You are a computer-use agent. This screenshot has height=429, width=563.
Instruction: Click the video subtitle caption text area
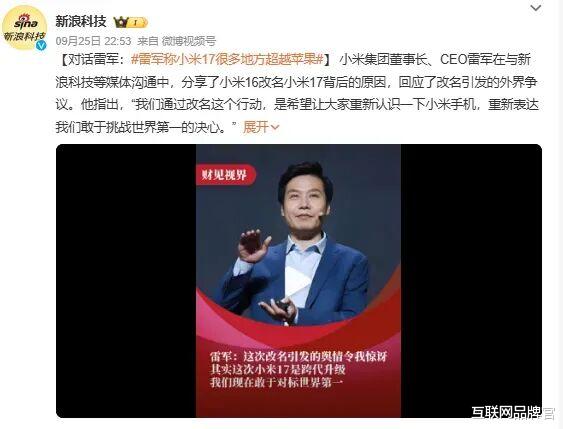[x=298, y=369]
